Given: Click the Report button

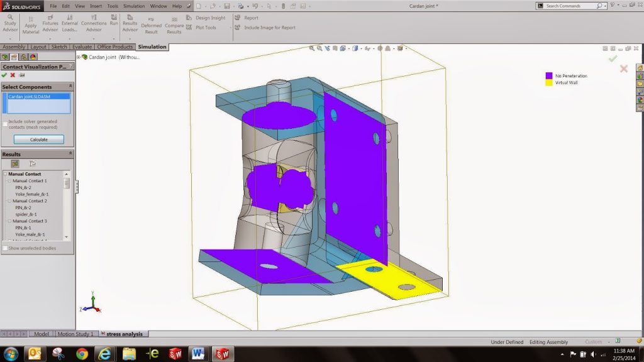Looking at the screenshot, I should 250,18.
